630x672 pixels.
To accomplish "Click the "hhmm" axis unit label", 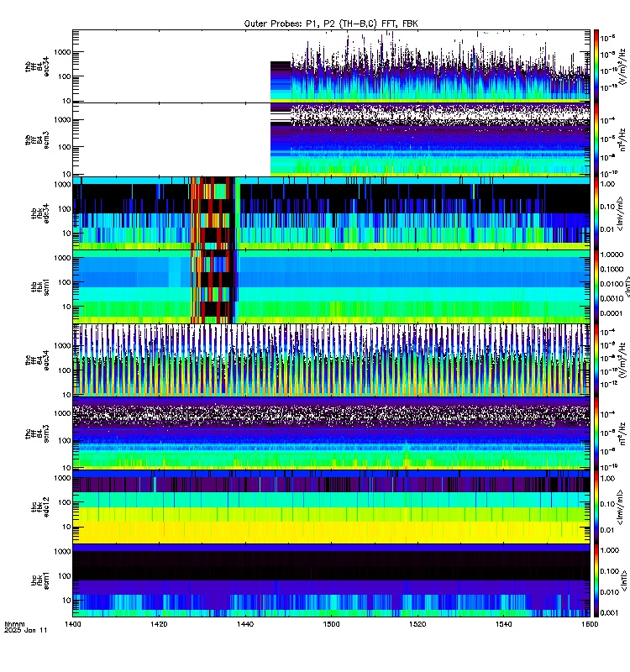I will pyautogui.click(x=14, y=624).
